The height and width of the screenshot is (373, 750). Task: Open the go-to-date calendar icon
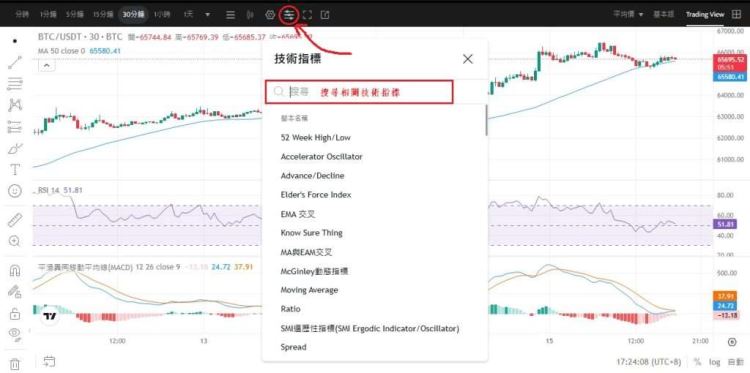[49, 362]
